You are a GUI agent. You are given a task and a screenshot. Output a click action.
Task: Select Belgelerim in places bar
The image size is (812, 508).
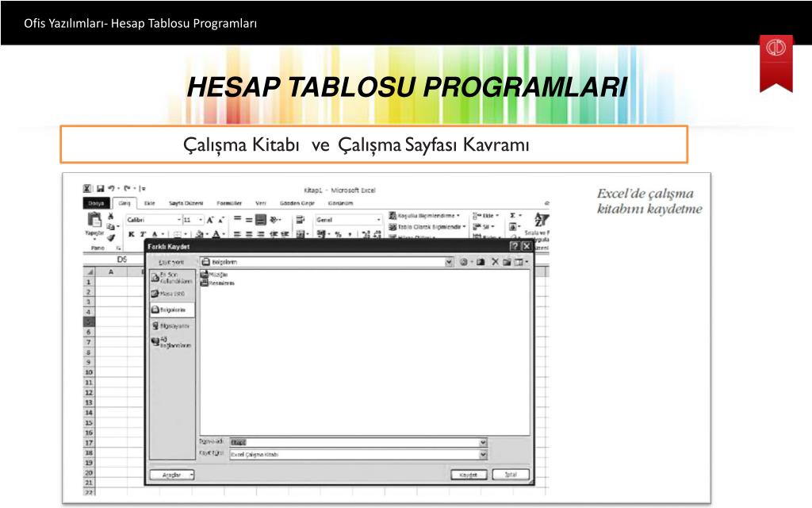[x=172, y=310]
